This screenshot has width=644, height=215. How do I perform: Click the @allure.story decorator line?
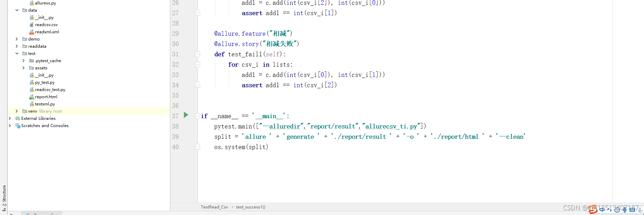tap(257, 44)
